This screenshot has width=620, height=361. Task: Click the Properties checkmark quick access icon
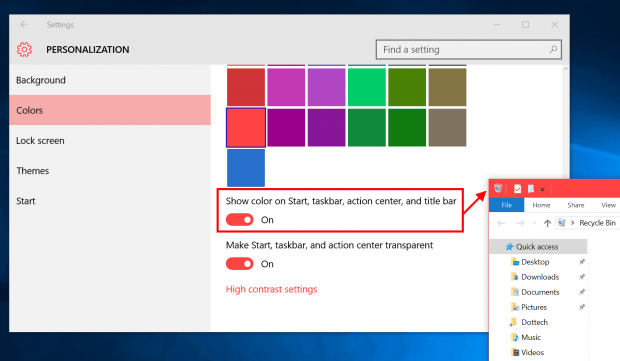pos(517,189)
